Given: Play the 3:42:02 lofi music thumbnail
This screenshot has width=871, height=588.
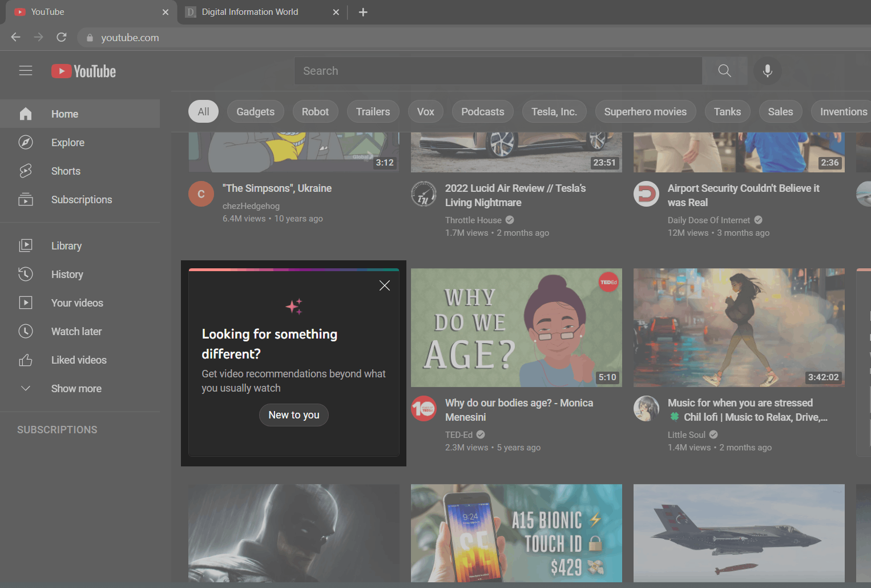Looking at the screenshot, I should coord(739,328).
